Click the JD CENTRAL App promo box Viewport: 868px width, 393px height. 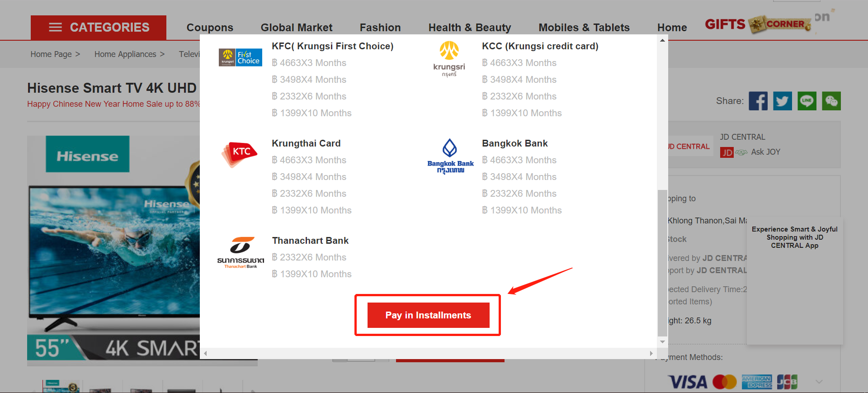pos(795,281)
